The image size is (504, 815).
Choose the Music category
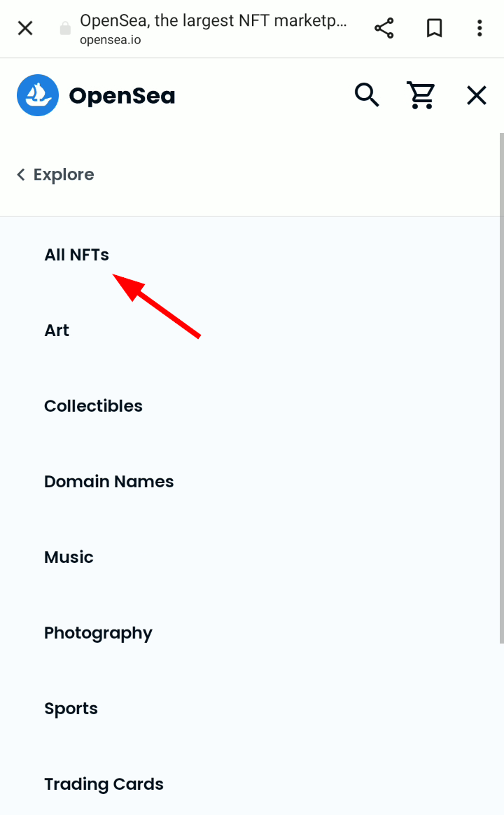pyautogui.click(x=69, y=557)
